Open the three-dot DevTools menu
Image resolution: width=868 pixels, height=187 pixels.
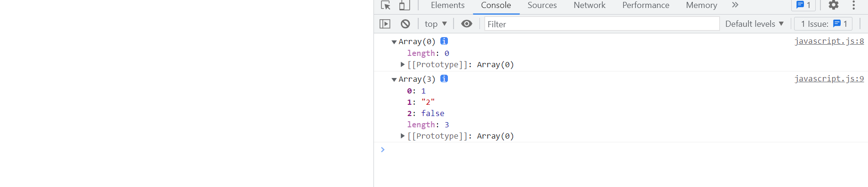(853, 5)
